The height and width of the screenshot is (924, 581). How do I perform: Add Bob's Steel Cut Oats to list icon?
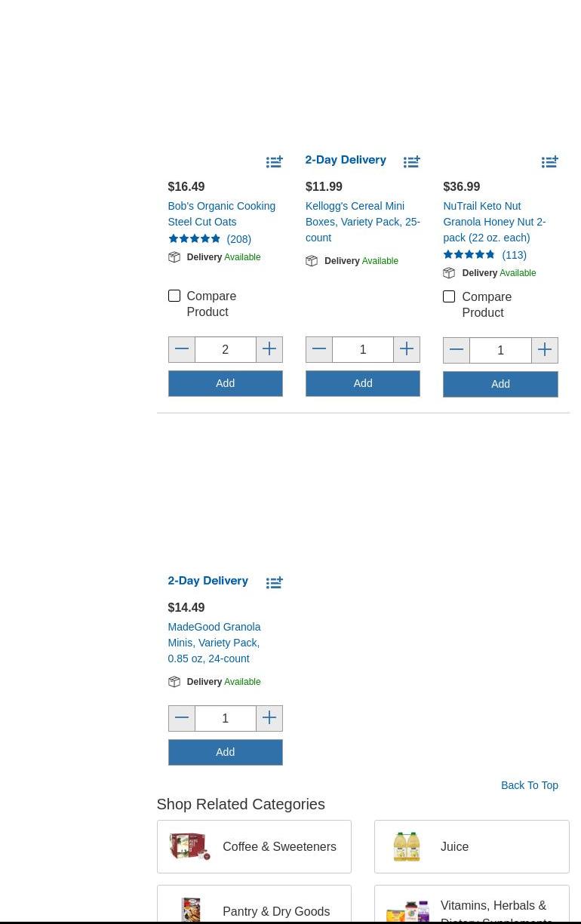pyautogui.click(x=275, y=161)
